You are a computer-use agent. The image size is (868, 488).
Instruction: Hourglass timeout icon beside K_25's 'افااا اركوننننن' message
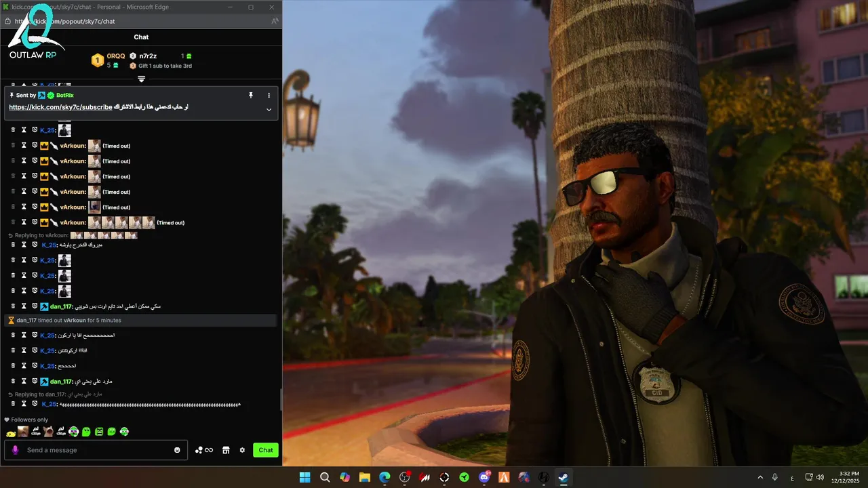coord(24,350)
